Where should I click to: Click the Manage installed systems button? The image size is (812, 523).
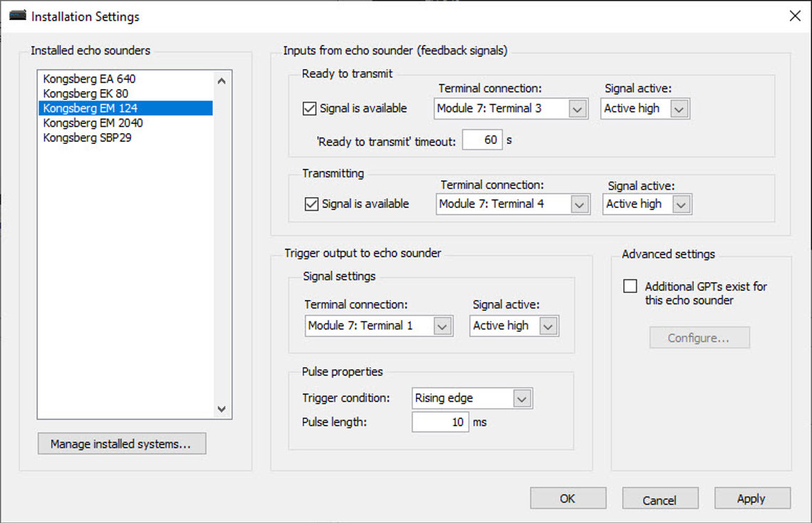[x=122, y=444]
